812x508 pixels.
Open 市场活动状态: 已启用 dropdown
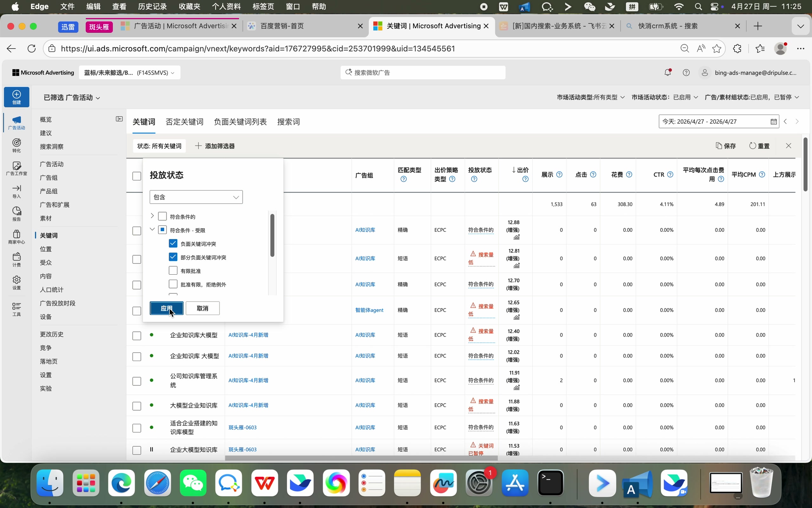coord(665,97)
